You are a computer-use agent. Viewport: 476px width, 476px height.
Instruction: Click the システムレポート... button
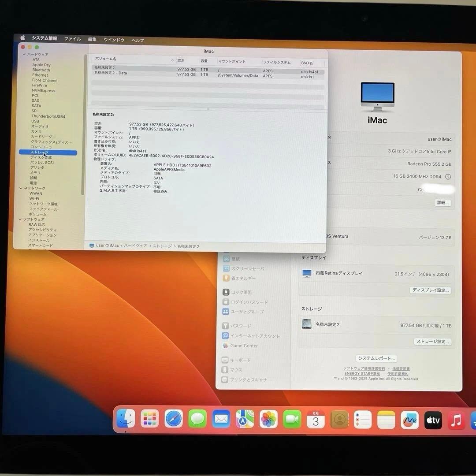376,358
